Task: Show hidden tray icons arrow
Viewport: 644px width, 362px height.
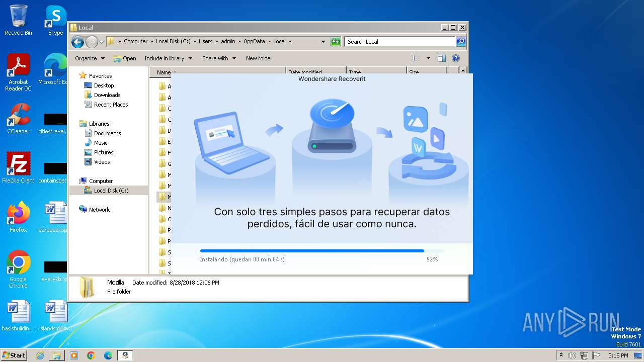Action: point(561,355)
